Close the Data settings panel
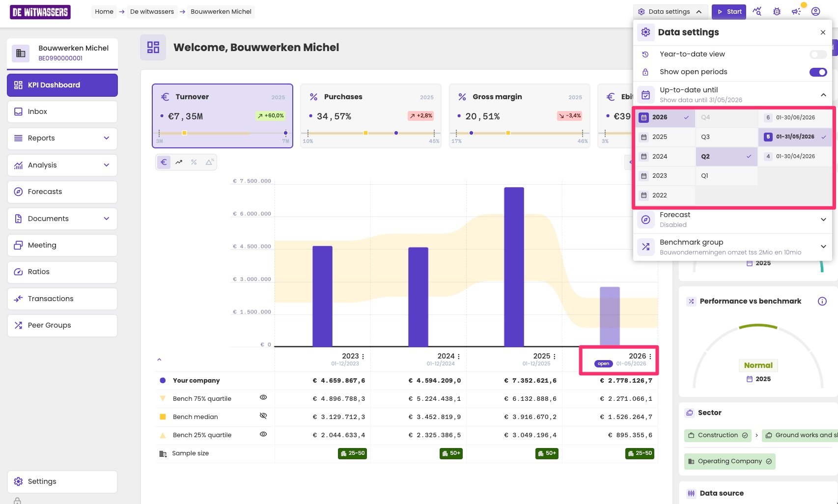 pos(823,32)
